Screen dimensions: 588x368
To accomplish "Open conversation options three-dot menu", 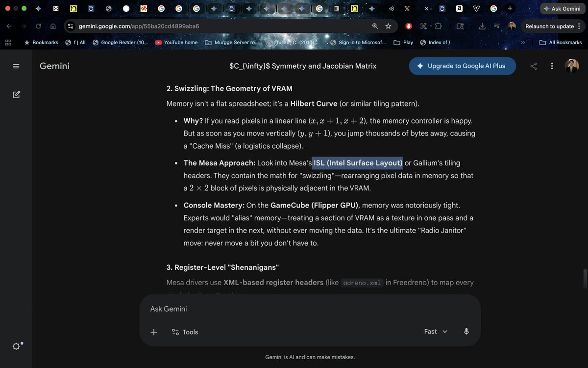I will (552, 66).
